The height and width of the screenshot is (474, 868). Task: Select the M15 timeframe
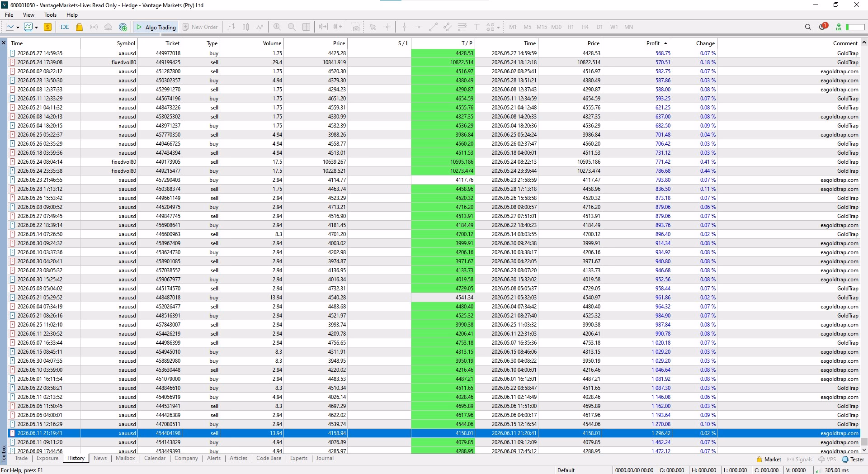[542, 27]
